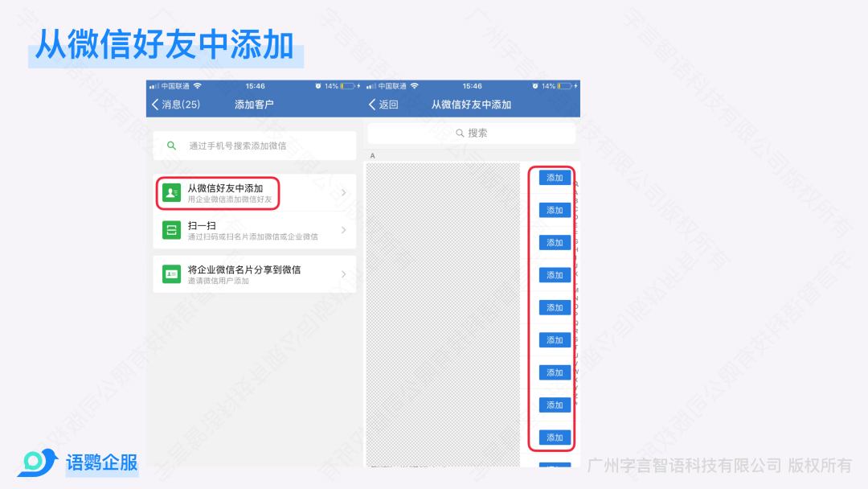The image size is (868, 489).
Task: Tap the 返回 text in the right header
Action: pos(389,105)
